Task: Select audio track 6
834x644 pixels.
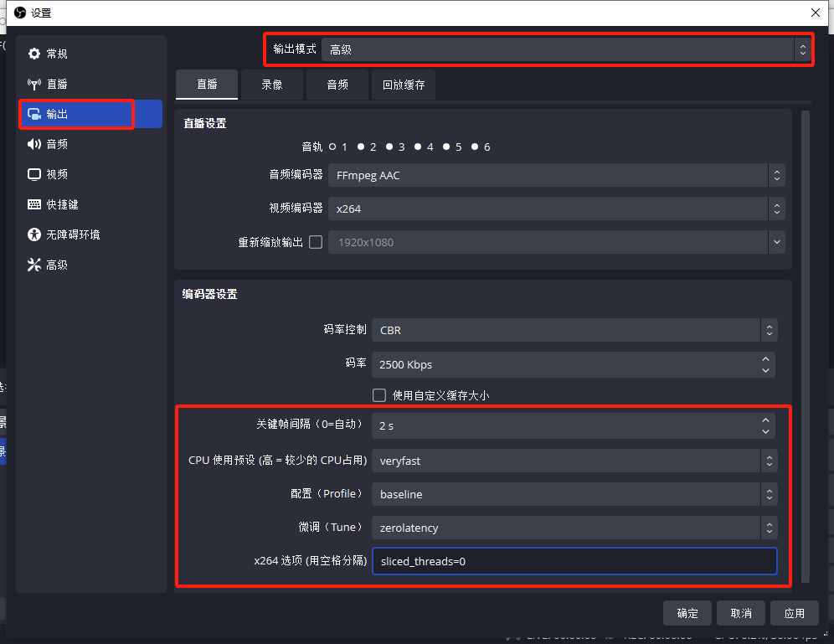Action: pos(475,147)
